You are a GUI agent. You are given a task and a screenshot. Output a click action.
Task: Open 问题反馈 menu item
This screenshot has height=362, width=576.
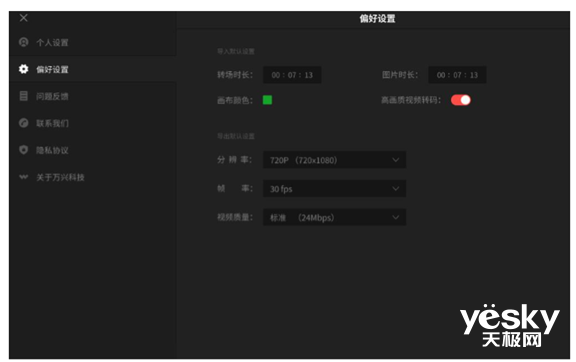tap(93, 96)
